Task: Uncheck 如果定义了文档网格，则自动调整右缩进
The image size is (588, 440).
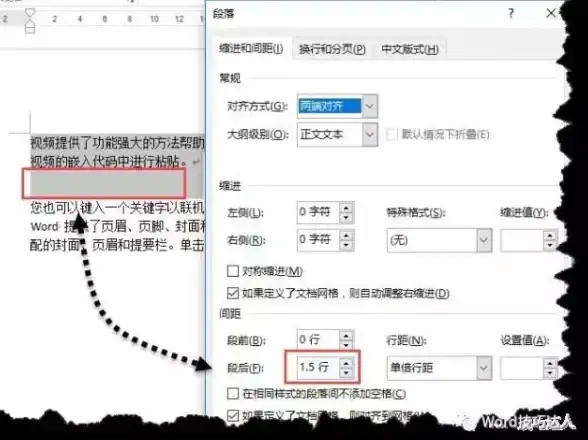Action: (233, 293)
